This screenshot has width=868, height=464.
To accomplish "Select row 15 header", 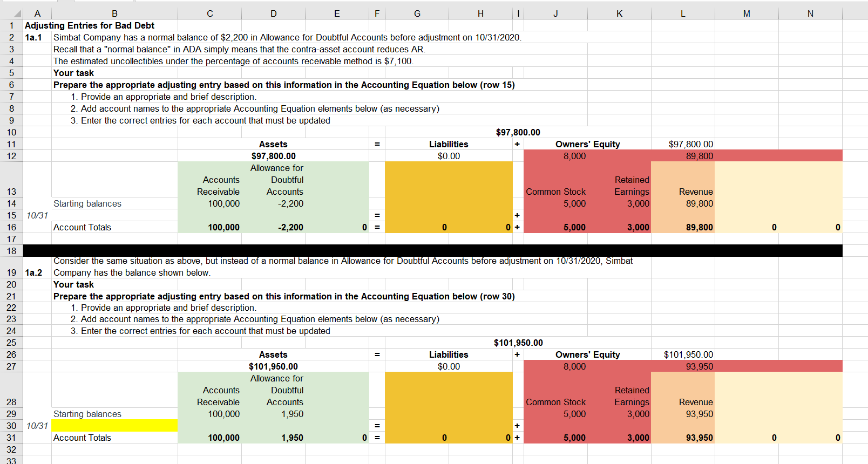I will pos(11,215).
